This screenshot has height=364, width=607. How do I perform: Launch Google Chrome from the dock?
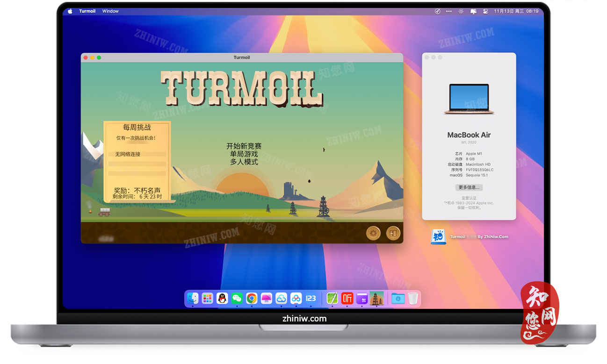tap(252, 298)
